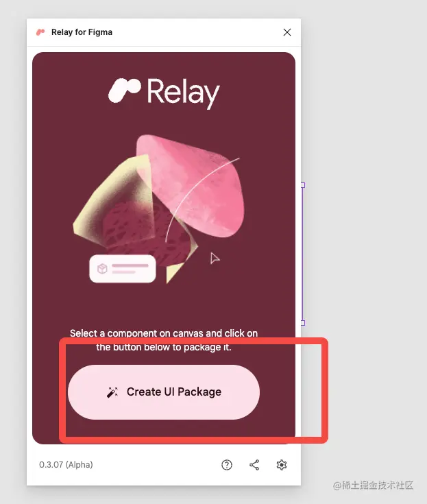Click the small Relay logo in the title bar

pyautogui.click(x=40, y=32)
